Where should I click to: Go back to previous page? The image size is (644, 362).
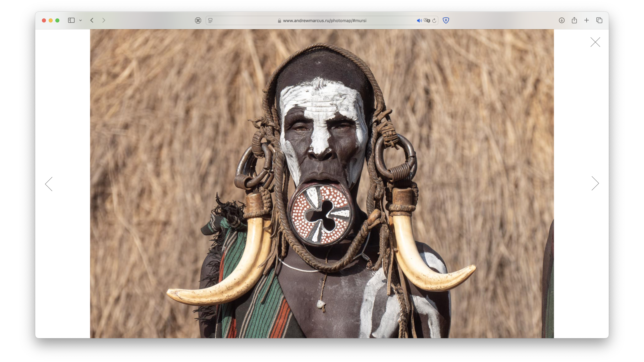coord(92,20)
